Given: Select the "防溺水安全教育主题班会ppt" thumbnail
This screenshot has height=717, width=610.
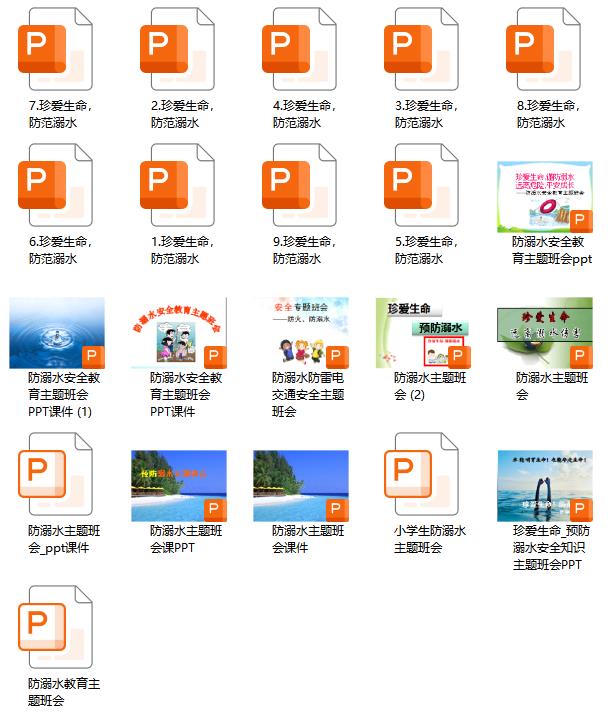Looking at the screenshot, I should click(544, 197).
